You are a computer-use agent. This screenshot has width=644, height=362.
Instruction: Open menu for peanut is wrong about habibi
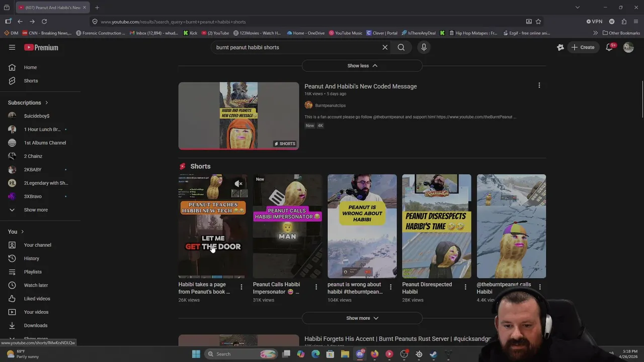[390, 287]
